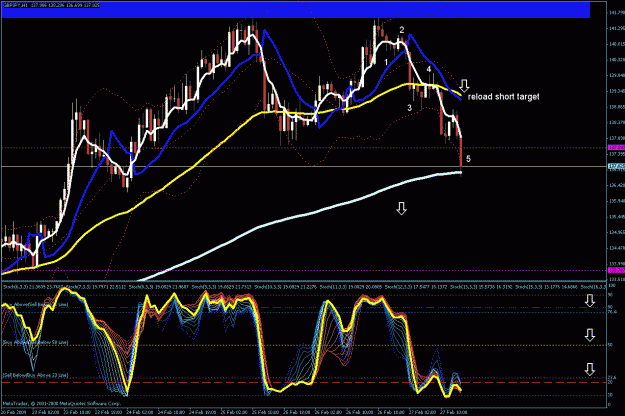This screenshot has width=625, height=416.
Task: Click the '20 Feb 2009' date label
Action: pyautogui.click(x=14, y=412)
